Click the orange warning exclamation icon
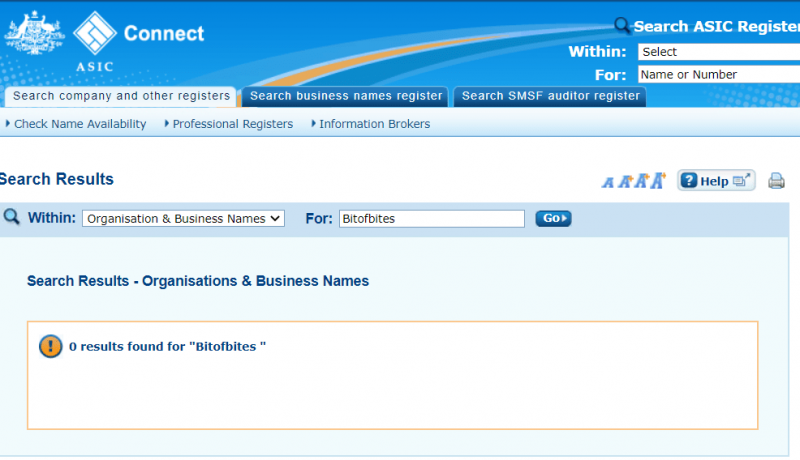800x460 pixels. coord(50,346)
